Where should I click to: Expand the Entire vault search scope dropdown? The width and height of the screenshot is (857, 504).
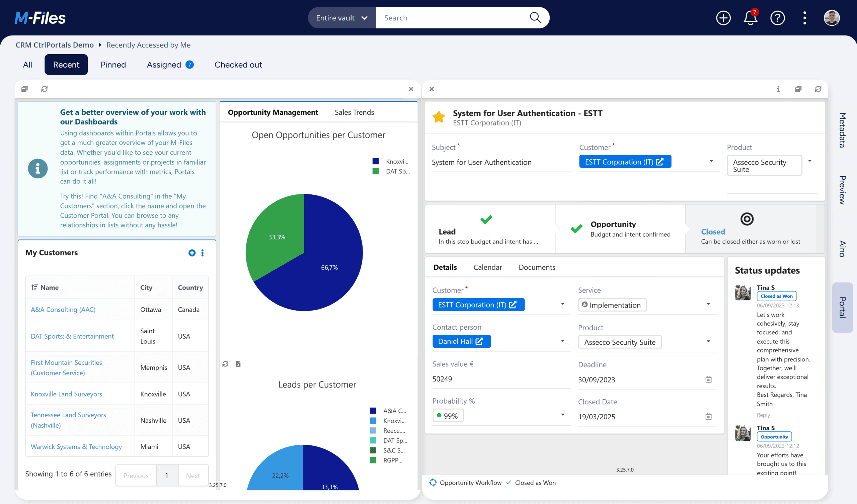coord(342,18)
